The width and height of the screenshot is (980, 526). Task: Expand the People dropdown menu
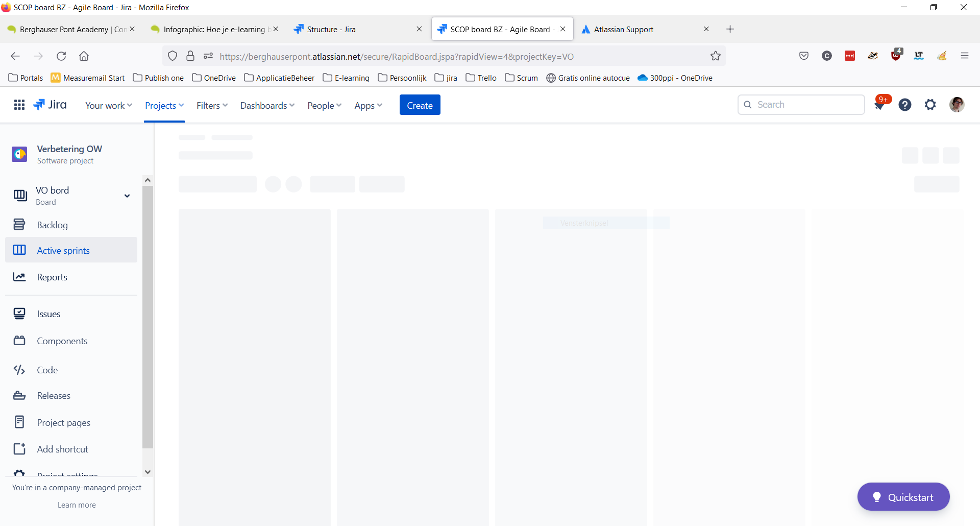324,105
